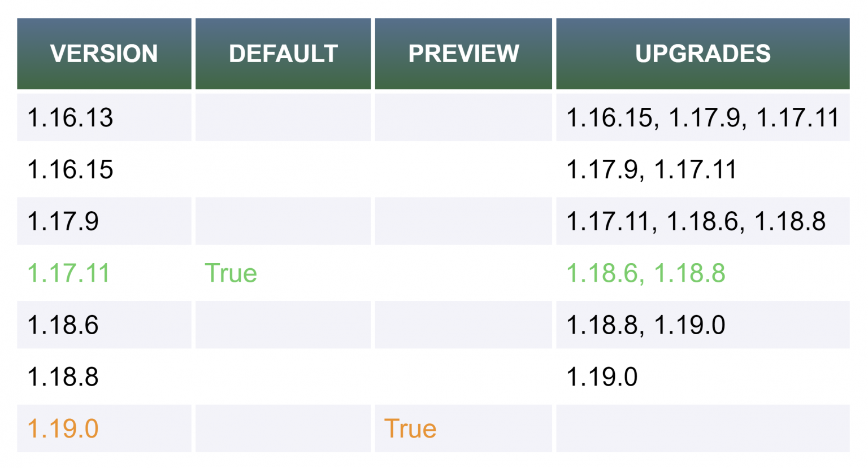Click version 1.16.15 in Version column
Viewport: 868px width, 468px height.
71,170
